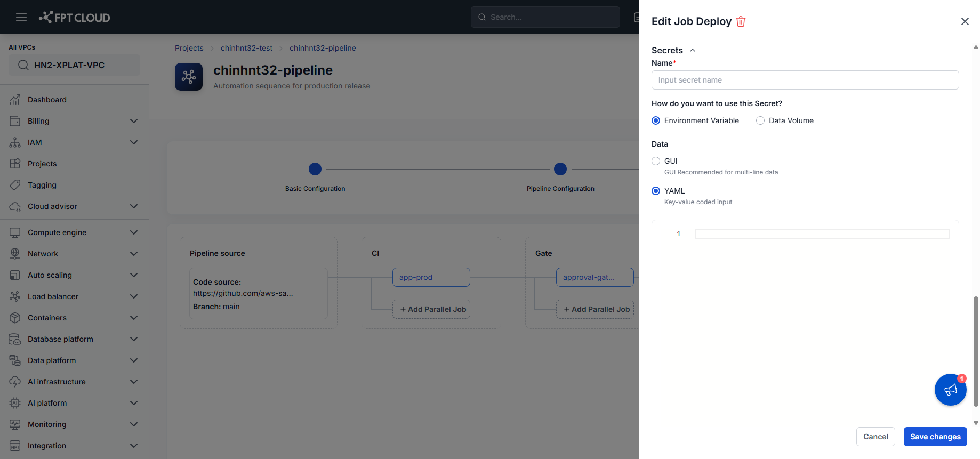The height and width of the screenshot is (459, 980).
Task: Select the YAML data input option
Action: pyautogui.click(x=656, y=191)
